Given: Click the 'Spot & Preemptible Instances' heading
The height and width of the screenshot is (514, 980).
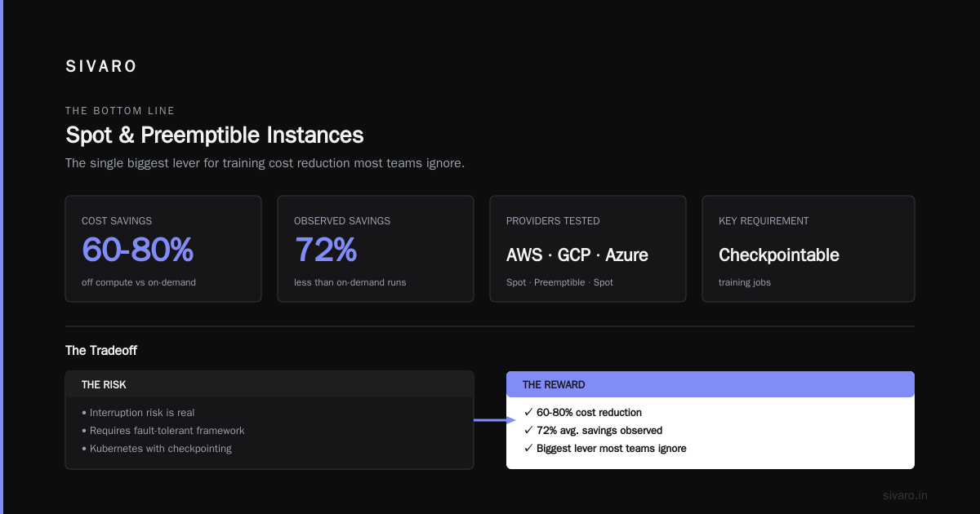Looking at the screenshot, I should [215, 135].
